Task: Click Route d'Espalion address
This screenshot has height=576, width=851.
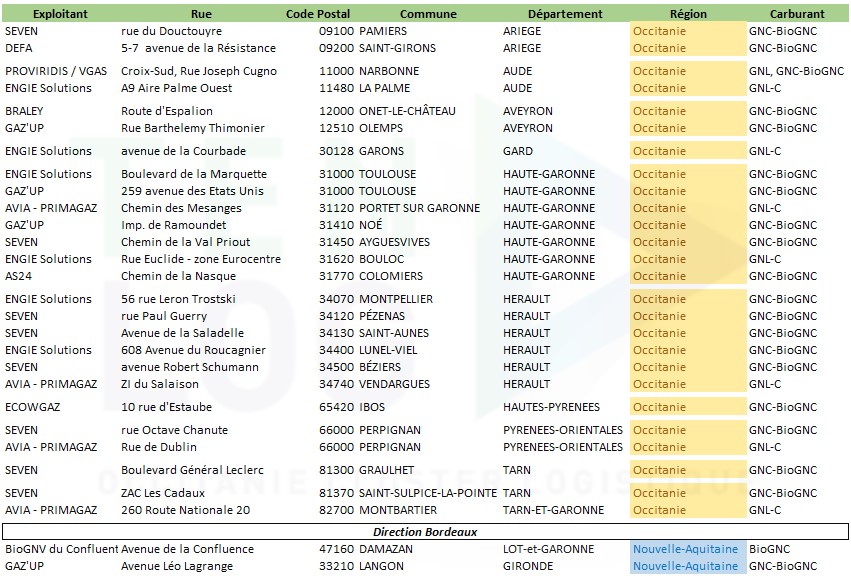Action: pyautogui.click(x=167, y=111)
